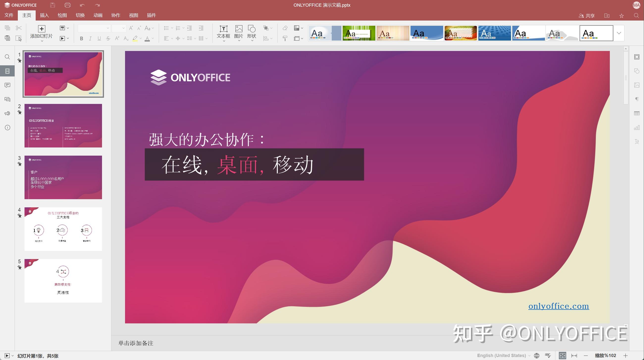
Task: Undo the last action
Action: [x=82, y=5]
